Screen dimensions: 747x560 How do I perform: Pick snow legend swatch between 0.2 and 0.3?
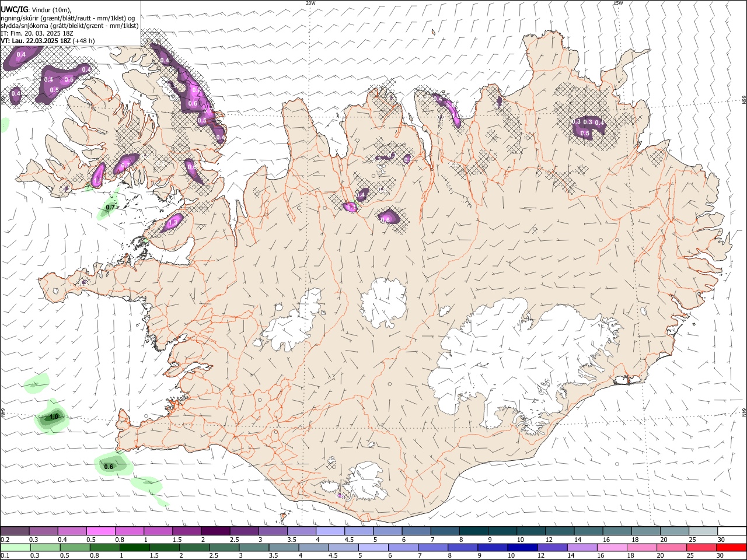pos(15,531)
